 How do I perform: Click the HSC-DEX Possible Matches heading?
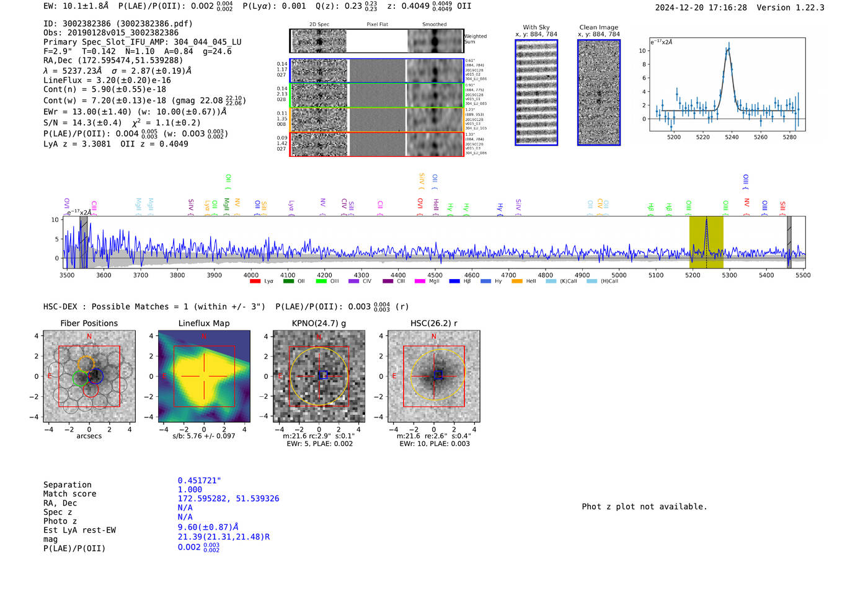[154, 306]
